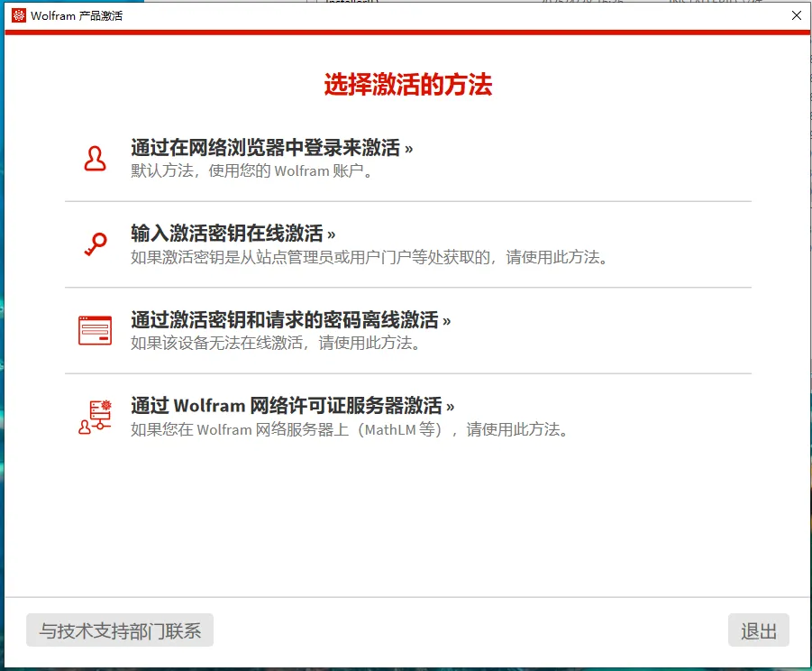Click the title text Wolfram 产品激活
Image resolution: width=812 pixels, height=671 pixels.
tap(77, 16)
